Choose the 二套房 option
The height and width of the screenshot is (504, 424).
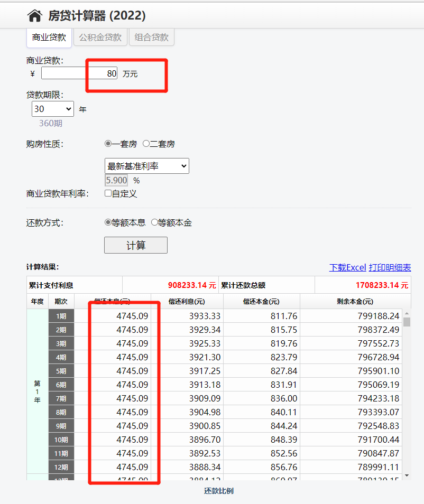click(x=146, y=144)
